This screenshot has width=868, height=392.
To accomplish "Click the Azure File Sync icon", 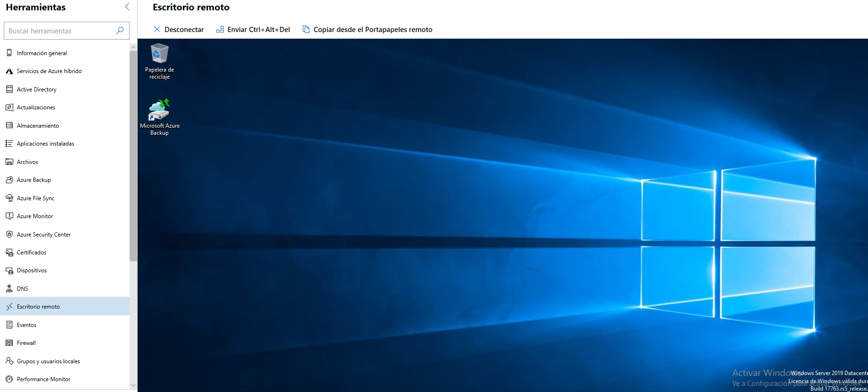I will 9,198.
